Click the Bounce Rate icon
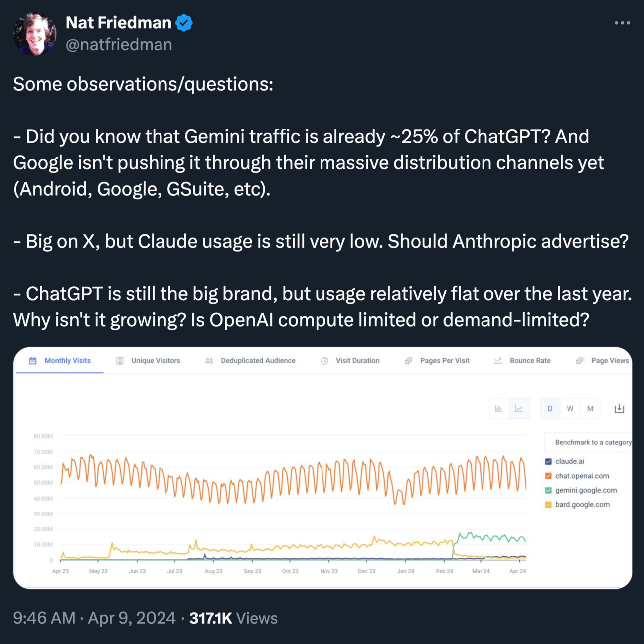644x644 pixels. click(498, 361)
